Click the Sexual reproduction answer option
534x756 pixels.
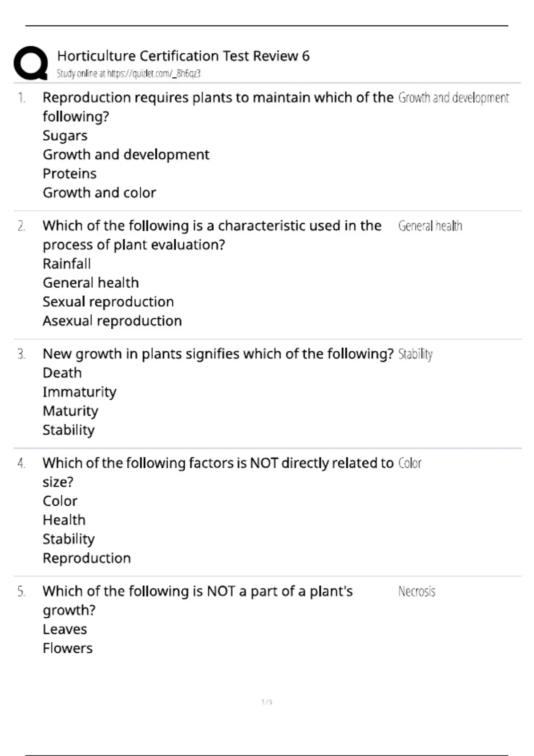click(x=108, y=302)
